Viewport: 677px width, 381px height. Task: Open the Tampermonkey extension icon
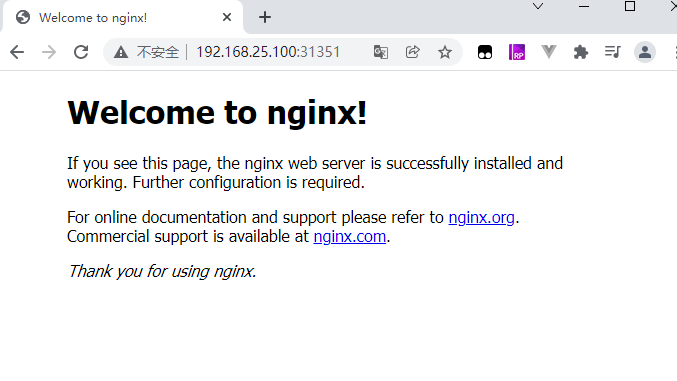(x=485, y=52)
